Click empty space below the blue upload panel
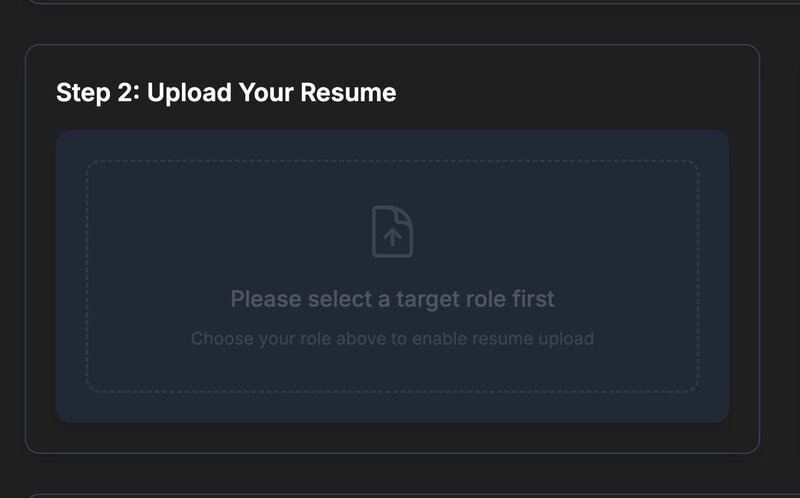The height and width of the screenshot is (498, 800). point(392,437)
